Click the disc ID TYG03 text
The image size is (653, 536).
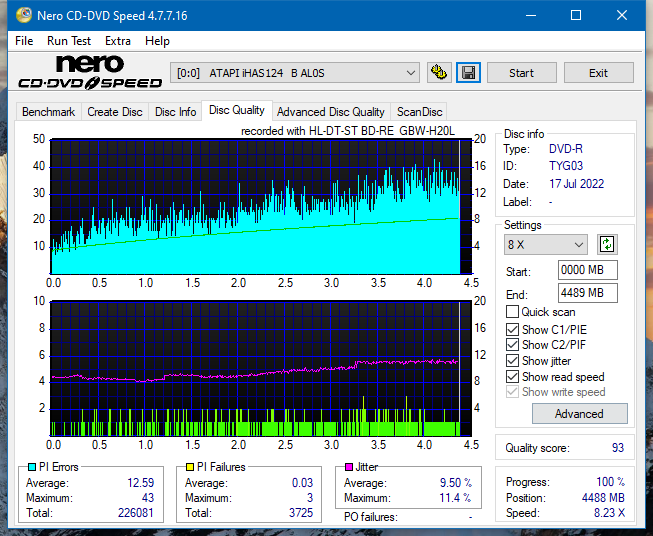[566, 166]
